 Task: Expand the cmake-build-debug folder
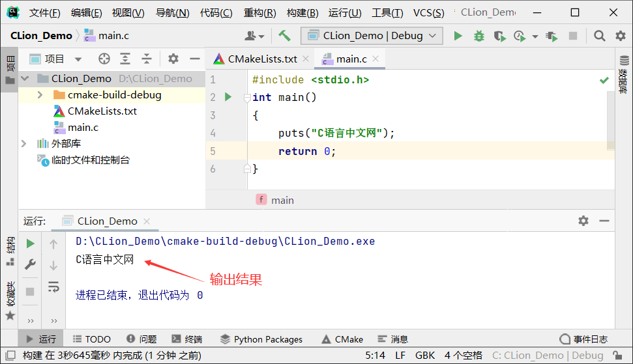(40, 95)
